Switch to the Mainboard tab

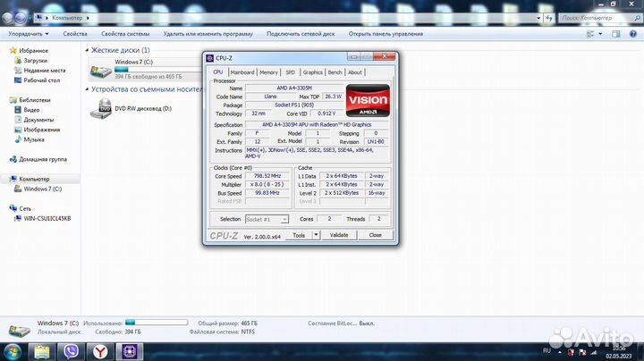coord(241,72)
